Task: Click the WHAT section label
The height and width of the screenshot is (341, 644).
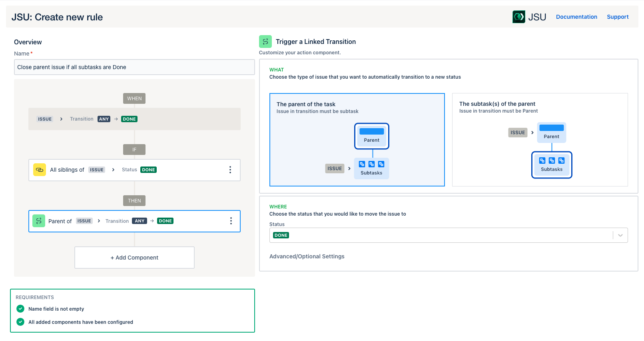Action: [277, 70]
